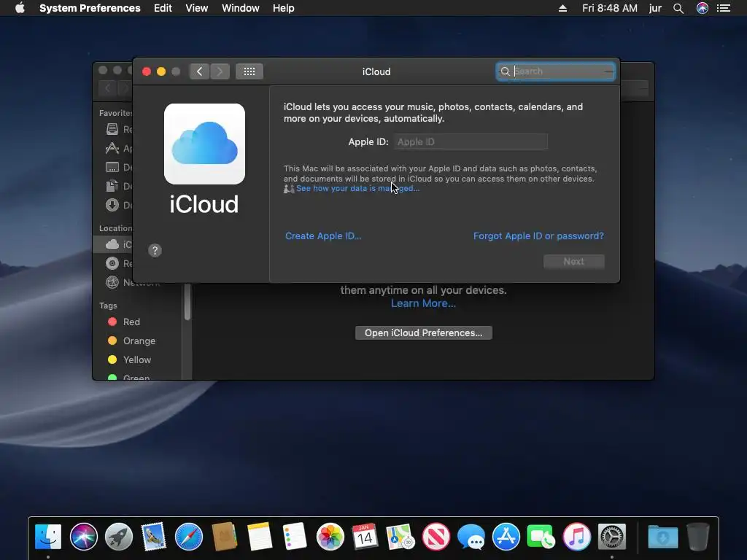This screenshot has height=560, width=747.
Task: Open Notes in the Dock
Action: click(x=260, y=537)
